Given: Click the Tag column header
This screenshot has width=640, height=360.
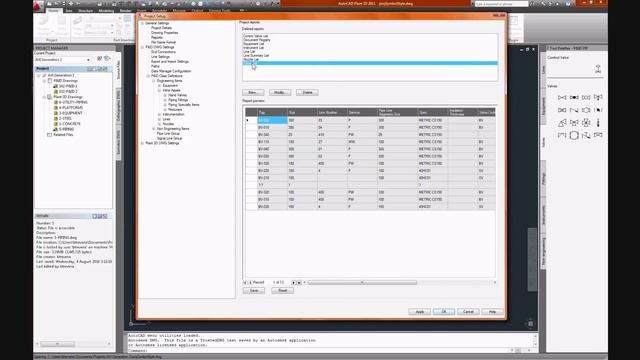Looking at the screenshot, I should [x=272, y=112].
